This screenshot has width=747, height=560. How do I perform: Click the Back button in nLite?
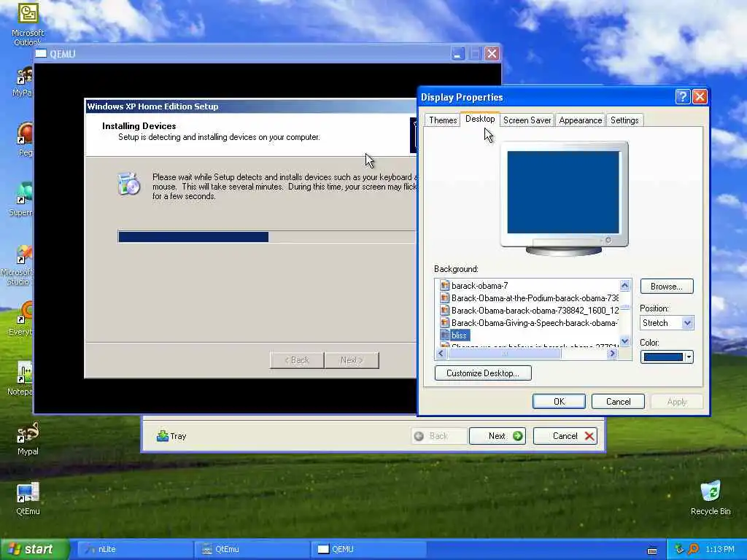pos(438,436)
